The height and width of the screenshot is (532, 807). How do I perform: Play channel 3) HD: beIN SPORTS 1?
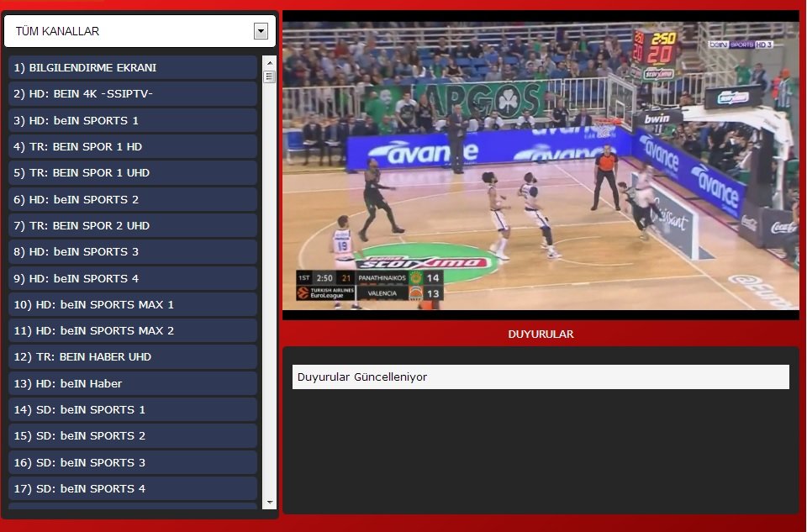click(x=133, y=120)
